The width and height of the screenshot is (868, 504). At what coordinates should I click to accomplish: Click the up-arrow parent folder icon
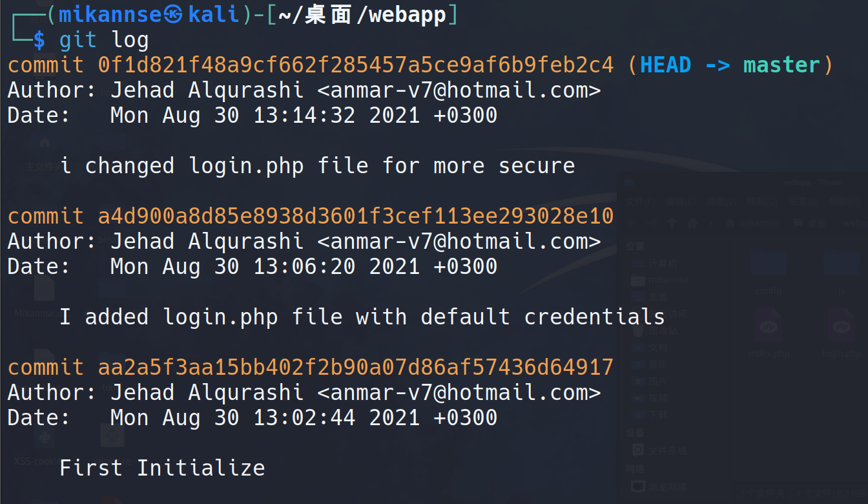(x=672, y=223)
